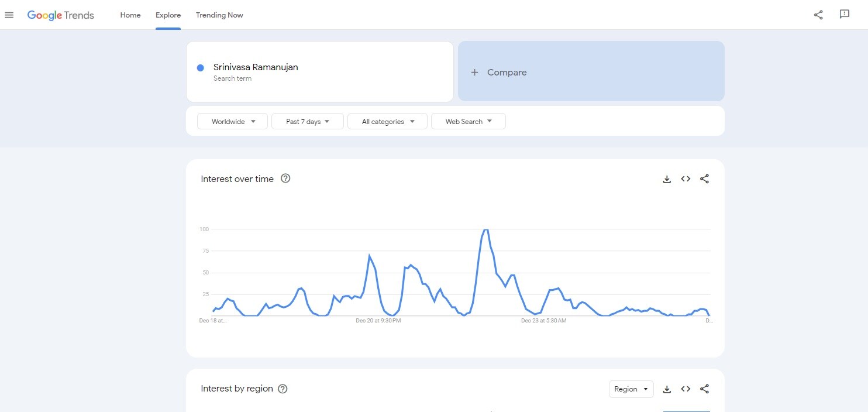
Task: Embed the Interest by region widget
Action: 686,389
